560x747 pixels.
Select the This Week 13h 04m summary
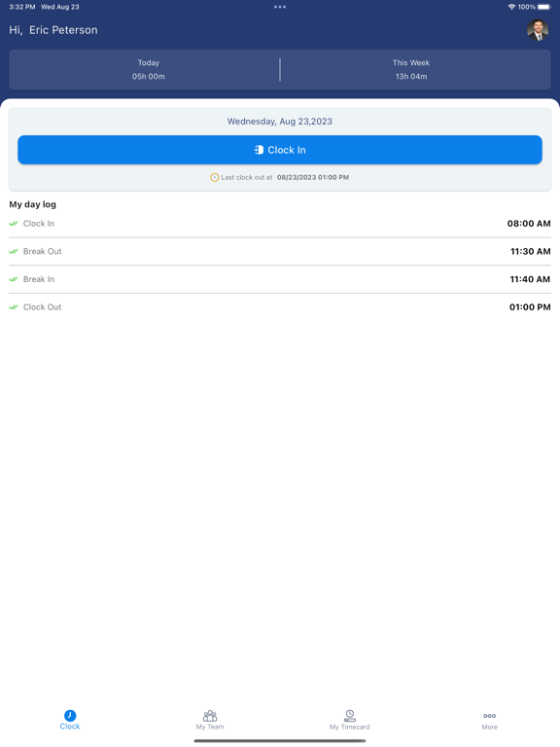[x=411, y=70]
